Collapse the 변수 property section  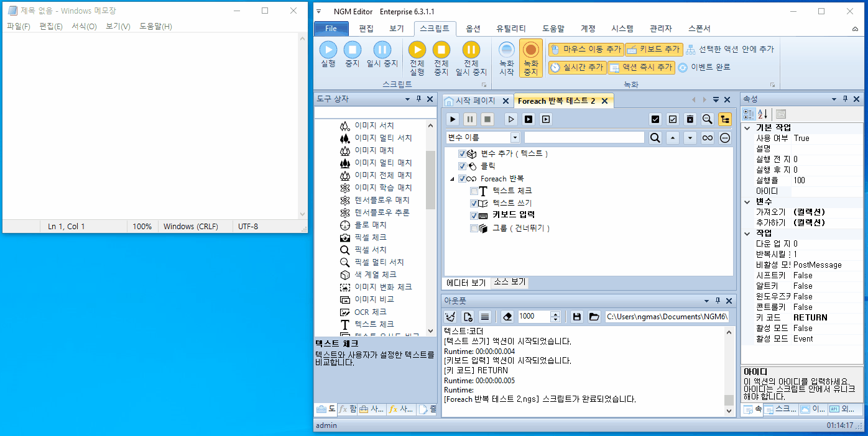coord(747,202)
